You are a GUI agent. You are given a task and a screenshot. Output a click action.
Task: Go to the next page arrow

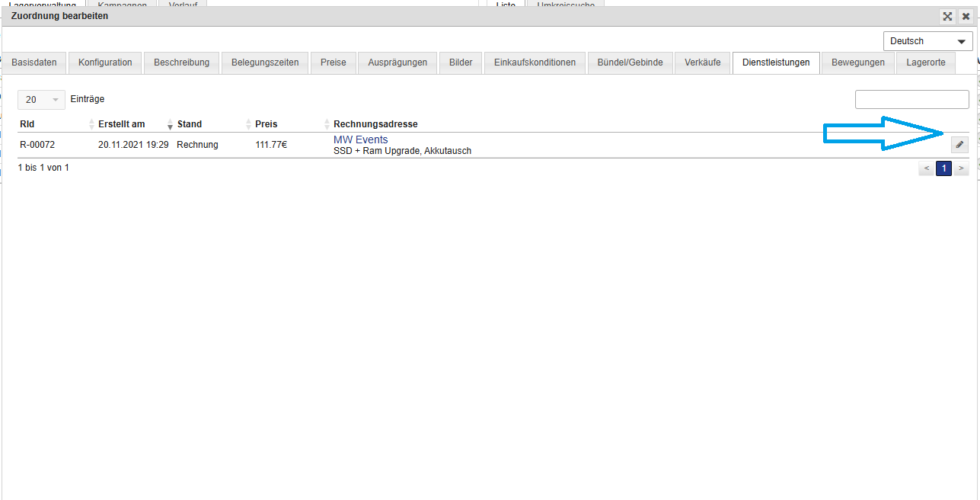pos(961,168)
